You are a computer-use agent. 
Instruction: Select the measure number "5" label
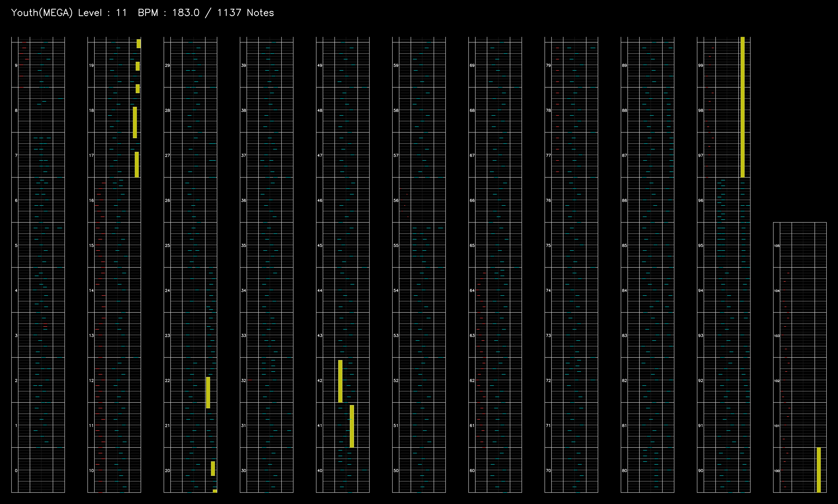pos(16,245)
